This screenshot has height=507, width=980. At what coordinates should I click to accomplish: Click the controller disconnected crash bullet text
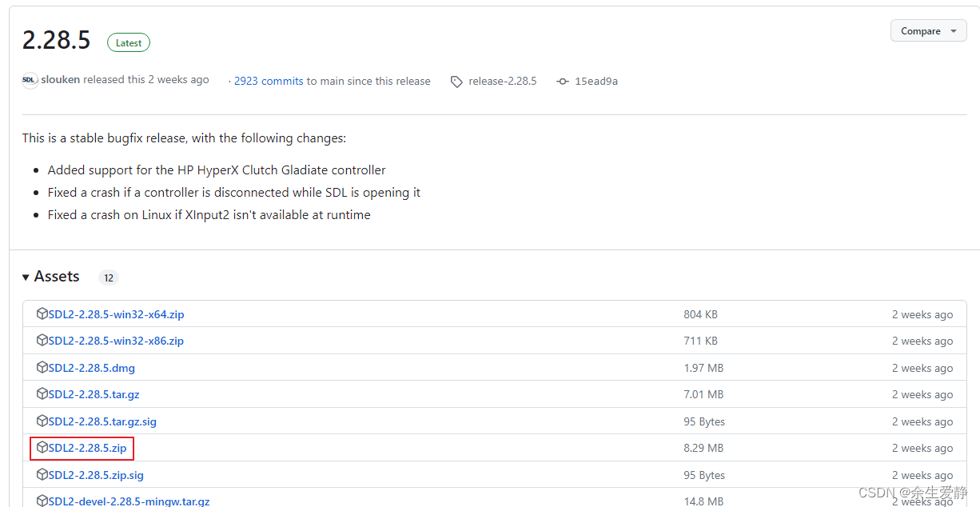[234, 193]
